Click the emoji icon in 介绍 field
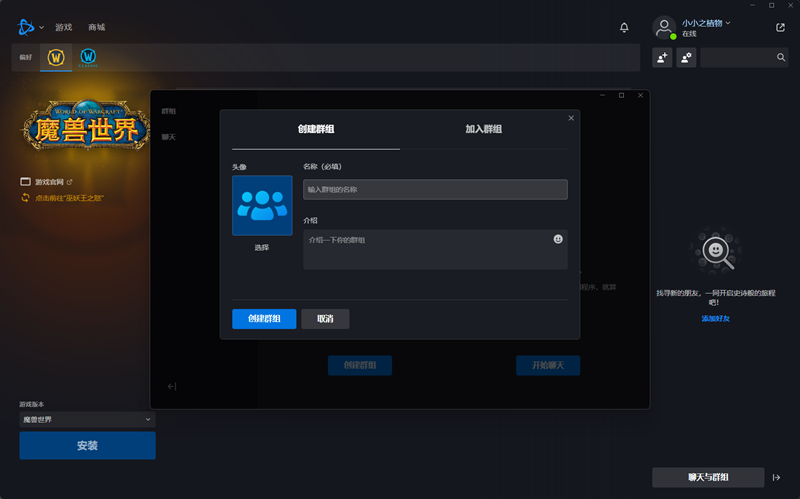 558,239
